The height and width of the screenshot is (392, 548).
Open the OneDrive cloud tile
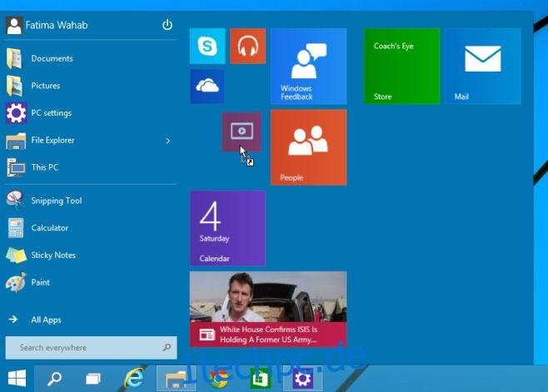click(207, 87)
